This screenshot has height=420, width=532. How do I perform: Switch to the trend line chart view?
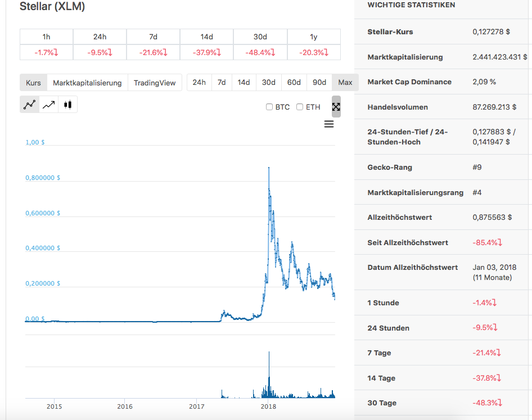[x=48, y=104]
